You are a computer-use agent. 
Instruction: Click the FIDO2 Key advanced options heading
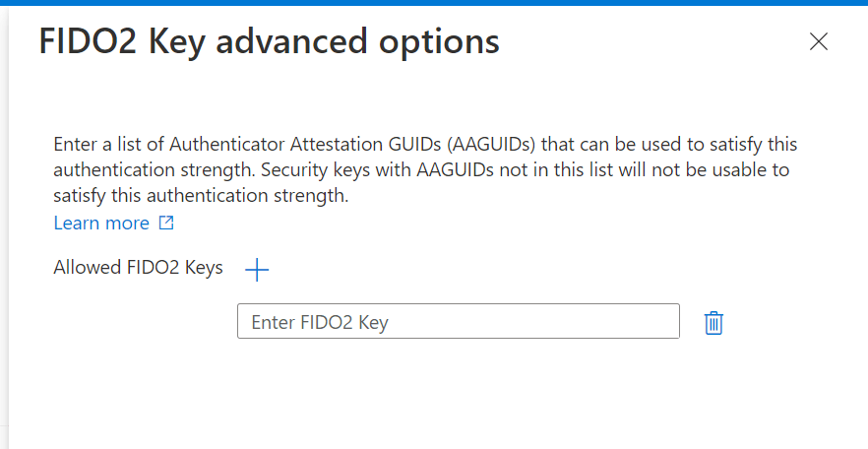click(x=269, y=41)
